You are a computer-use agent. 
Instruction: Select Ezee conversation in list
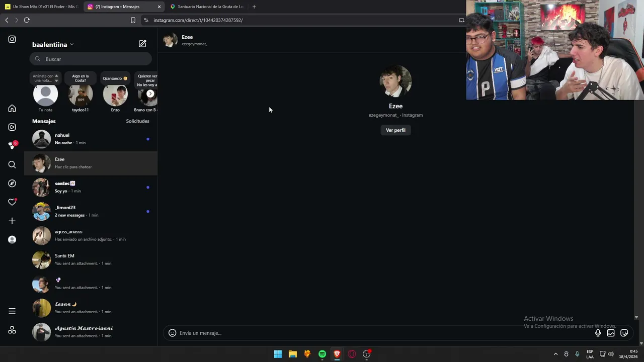coord(91,163)
